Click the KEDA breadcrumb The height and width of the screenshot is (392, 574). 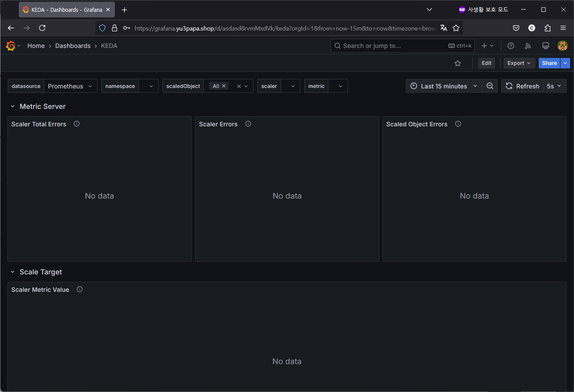click(109, 46)
